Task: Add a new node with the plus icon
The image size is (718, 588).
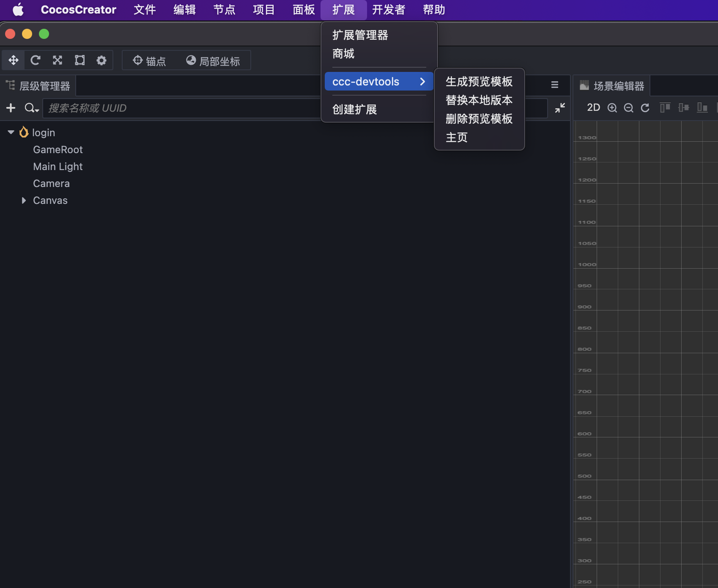Action: tap(11, 108)
